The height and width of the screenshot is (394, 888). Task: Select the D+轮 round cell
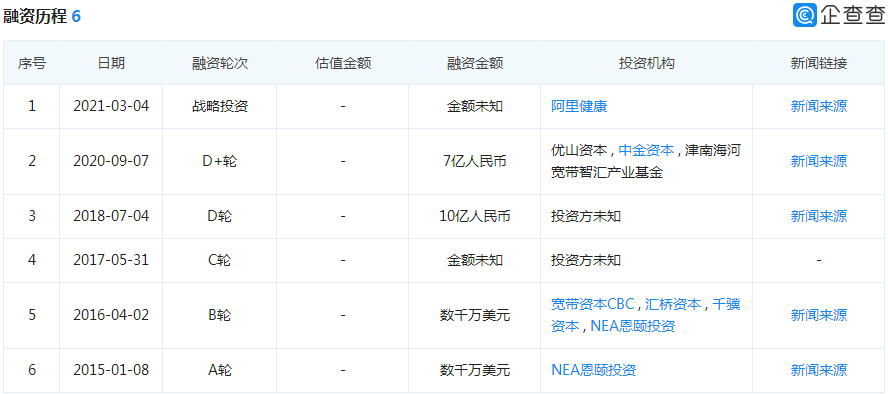pos(220,161)
